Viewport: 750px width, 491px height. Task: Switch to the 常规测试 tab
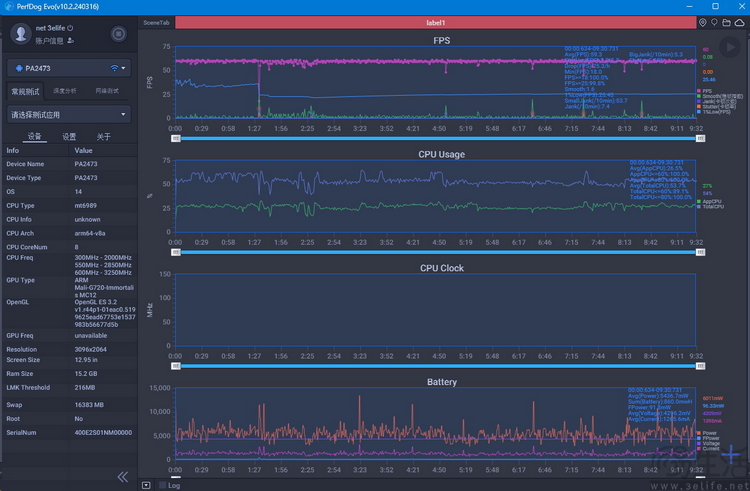tap(25, 91)
